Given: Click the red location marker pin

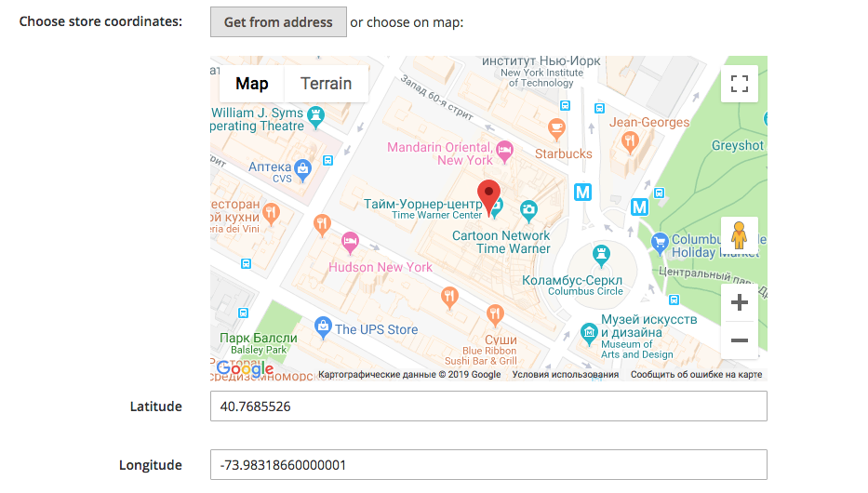Looking at the screenshot, I should click(x=488, y=197).
